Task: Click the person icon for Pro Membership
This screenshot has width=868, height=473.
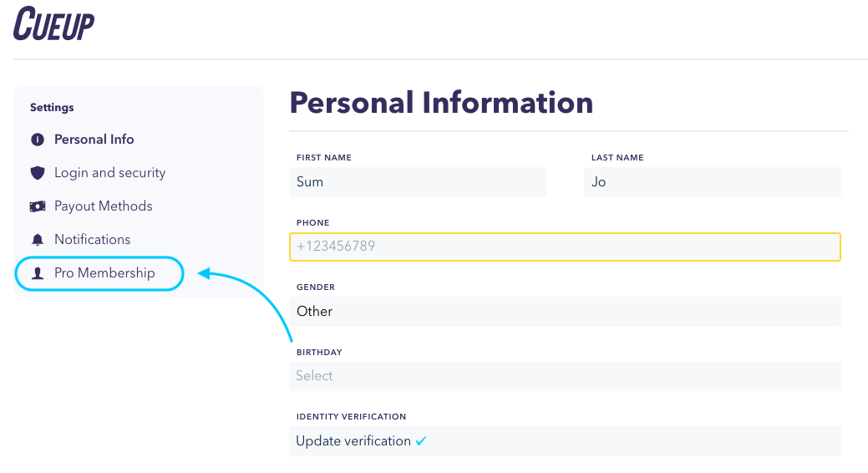Action: 37,273
